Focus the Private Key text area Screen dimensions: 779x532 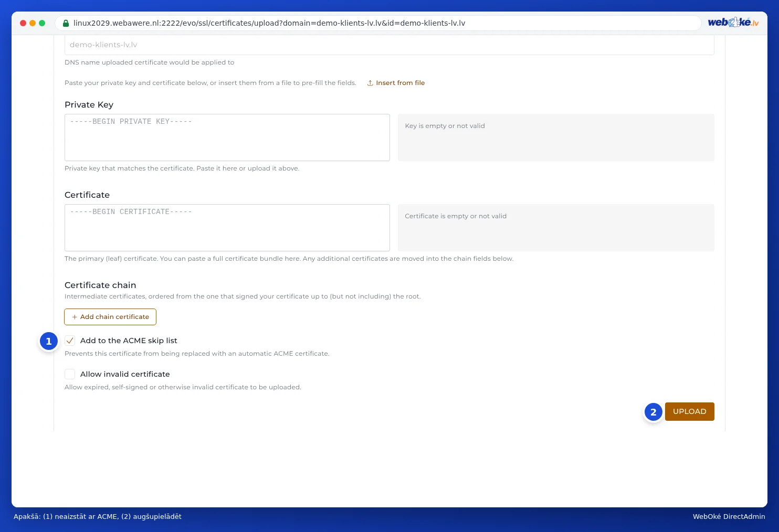coord(227,137)
